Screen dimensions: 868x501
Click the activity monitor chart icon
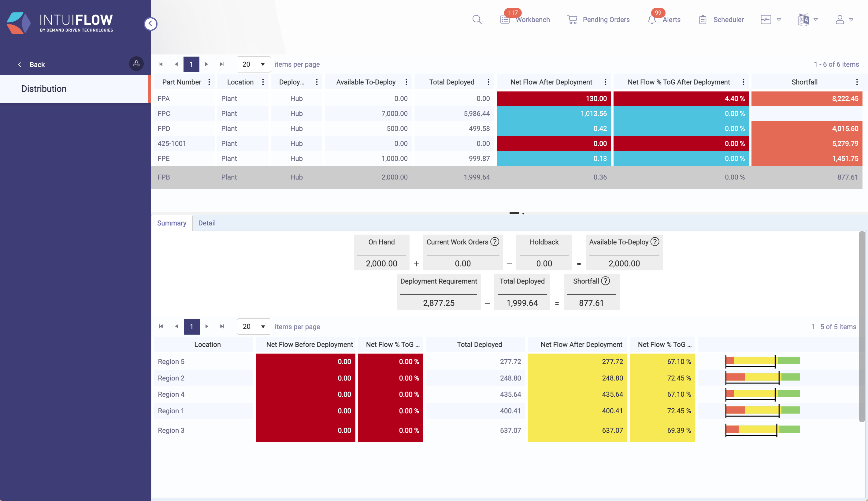[765, 20]
